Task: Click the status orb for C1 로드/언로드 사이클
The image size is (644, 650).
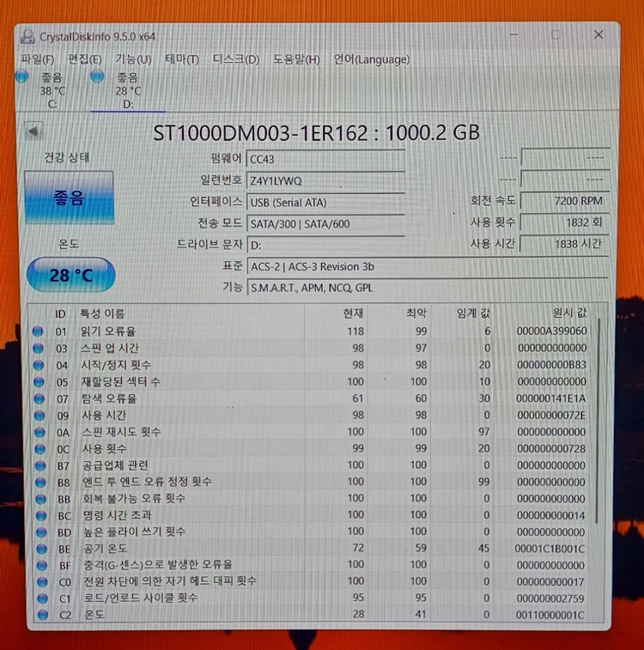Action: point(42,598)
